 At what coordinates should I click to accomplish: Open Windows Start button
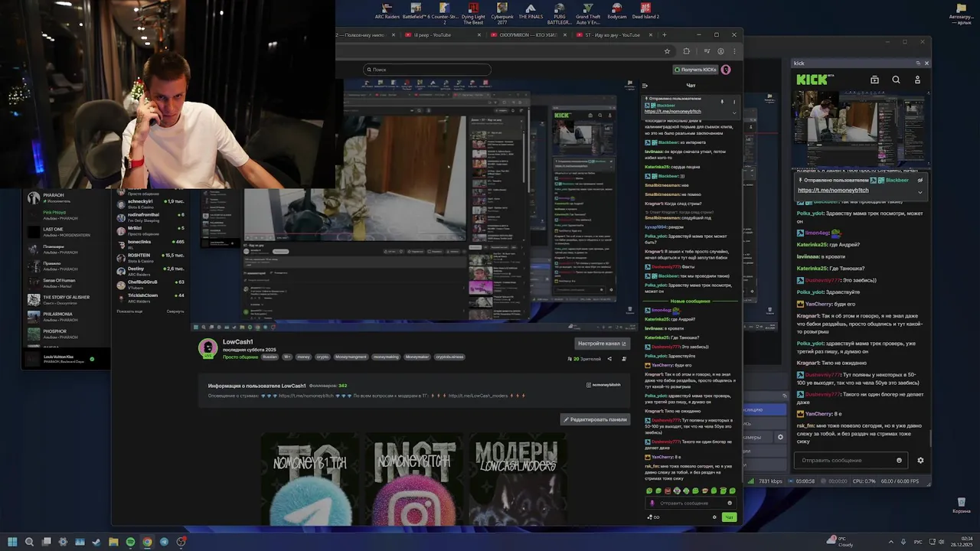tap(12, 542)
